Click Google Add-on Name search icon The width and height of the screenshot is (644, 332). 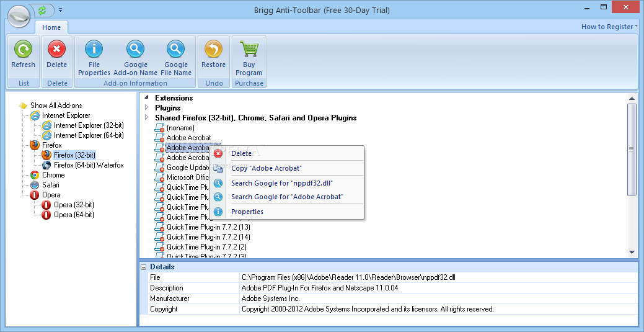click(135, 50)
